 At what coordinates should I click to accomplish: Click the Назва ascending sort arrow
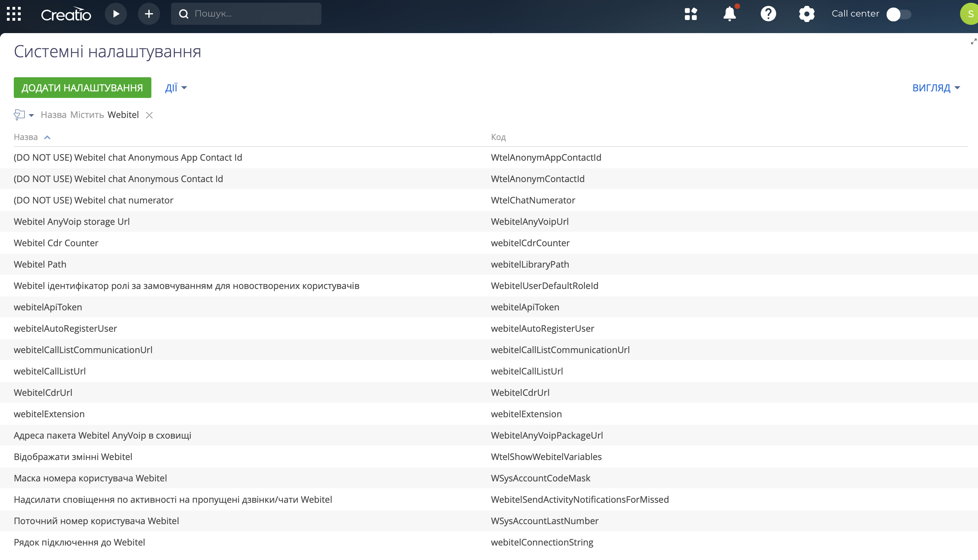(x=47, y=137)
